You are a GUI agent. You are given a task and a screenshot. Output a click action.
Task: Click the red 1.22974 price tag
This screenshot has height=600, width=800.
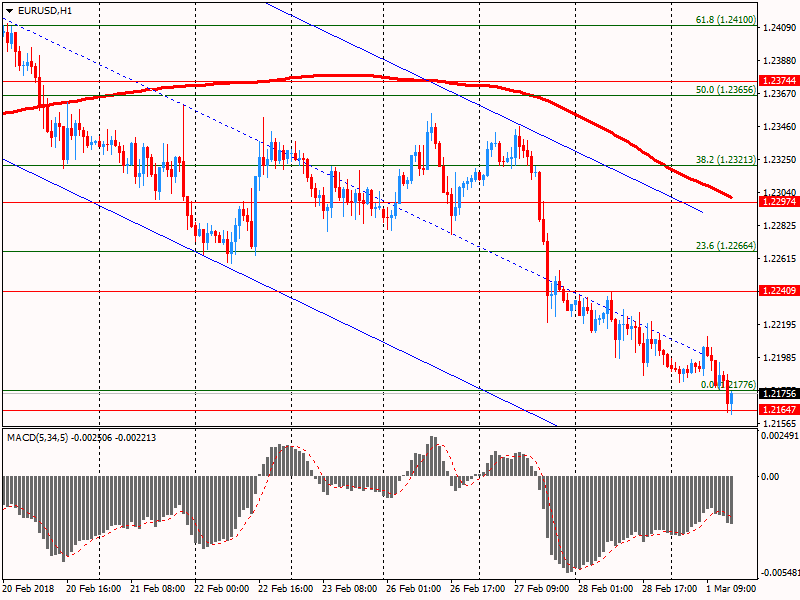(778, 202)
